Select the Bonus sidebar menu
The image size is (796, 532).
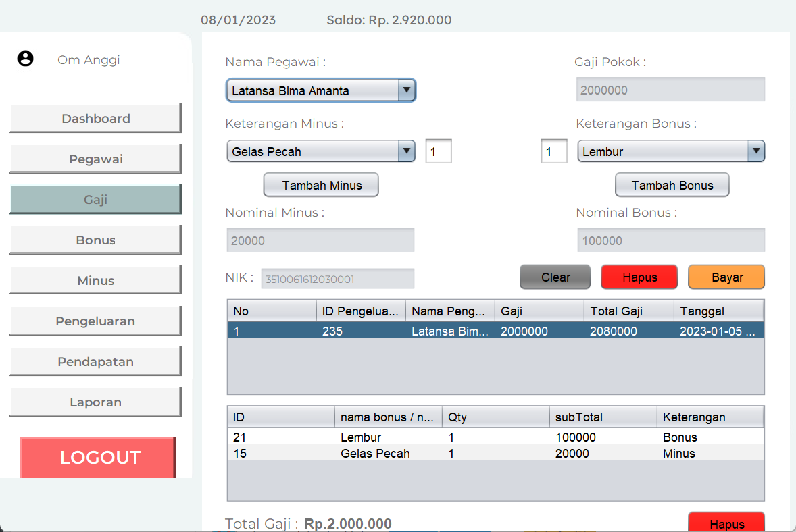pos(95,240)
